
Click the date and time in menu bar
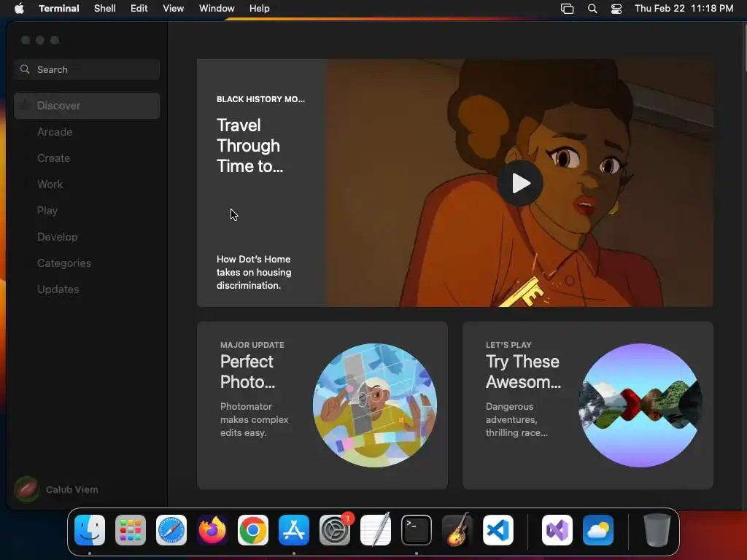point(684,9)
